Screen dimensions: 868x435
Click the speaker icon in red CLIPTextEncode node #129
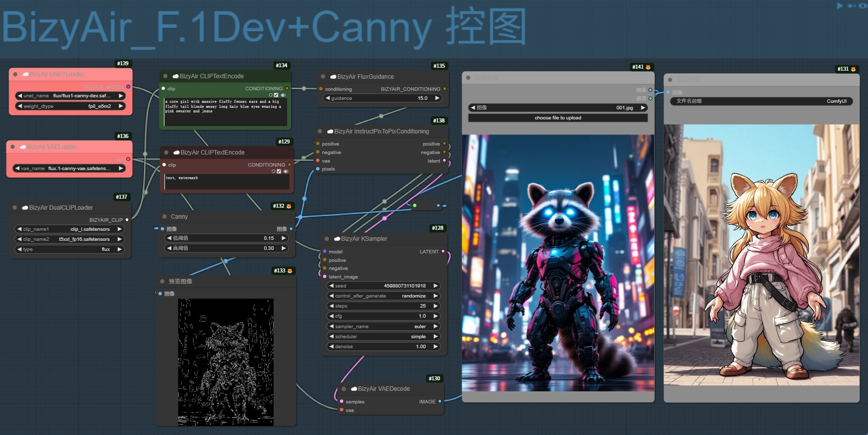coord(286,171)
